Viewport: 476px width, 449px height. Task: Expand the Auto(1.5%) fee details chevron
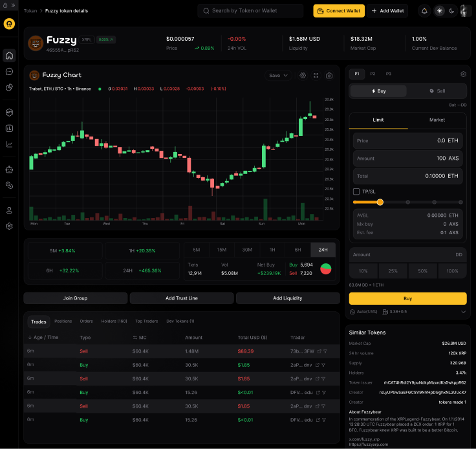(x=463, y=312)
